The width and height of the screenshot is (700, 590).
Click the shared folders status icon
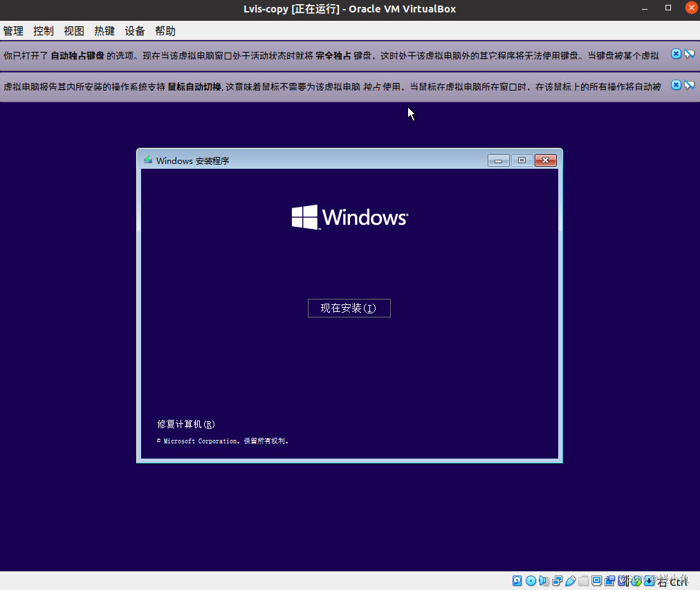click(x=584, y=580)
